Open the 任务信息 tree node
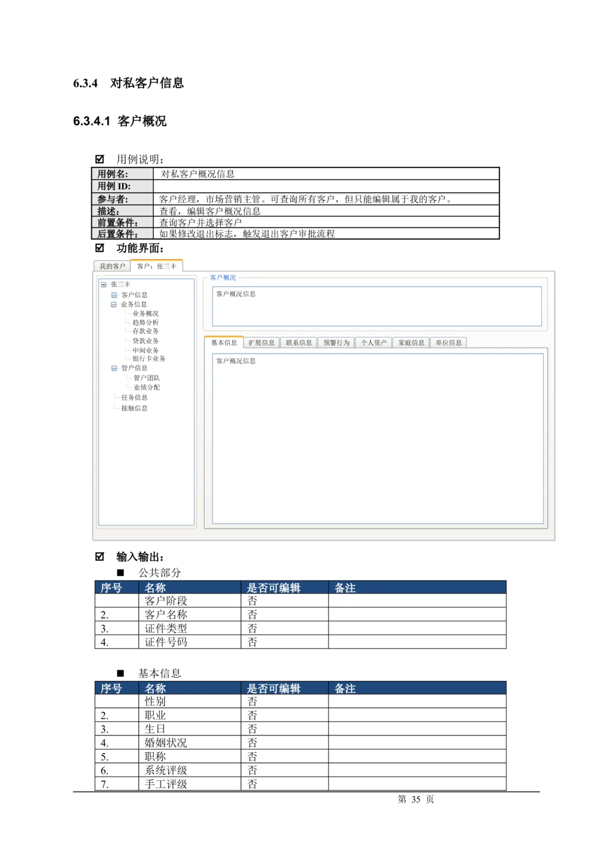Screen dimensions: 613x868 click(134, 398)
